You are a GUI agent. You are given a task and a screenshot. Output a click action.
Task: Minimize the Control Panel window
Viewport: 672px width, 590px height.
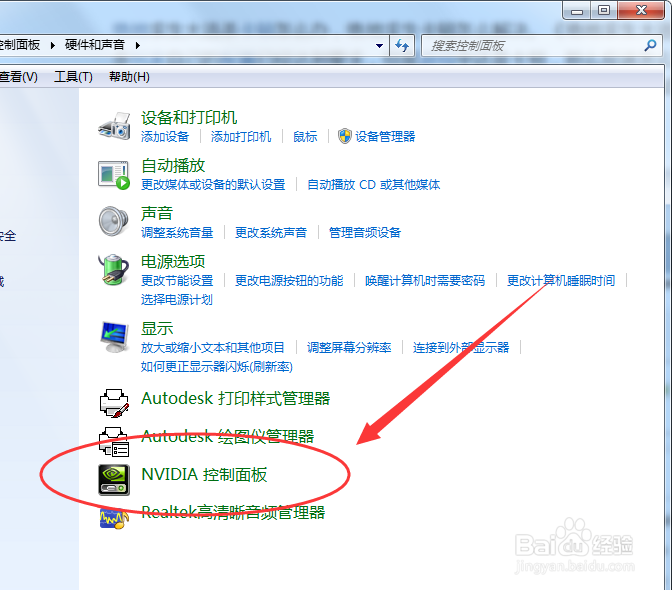pyautogui.click(x=577, y=10)
